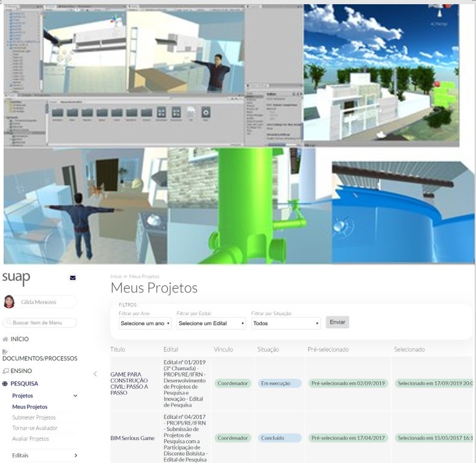This screenshot has height=463, width=476.
Task: Open the Tornar-se Avaliador menu item
Action: [x=34, y=428]
